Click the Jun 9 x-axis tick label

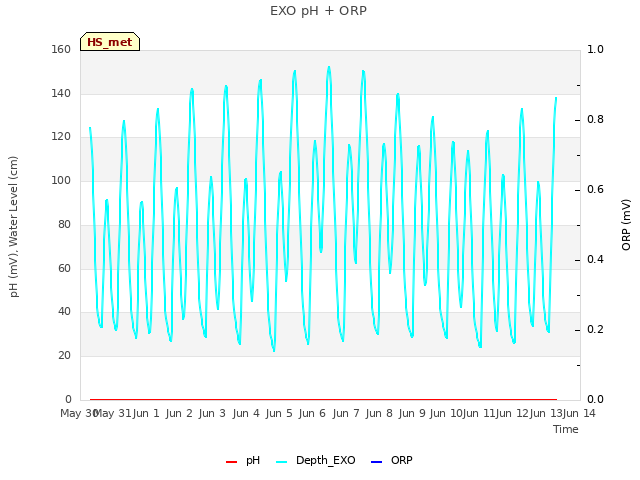click(x=412, y=413)
